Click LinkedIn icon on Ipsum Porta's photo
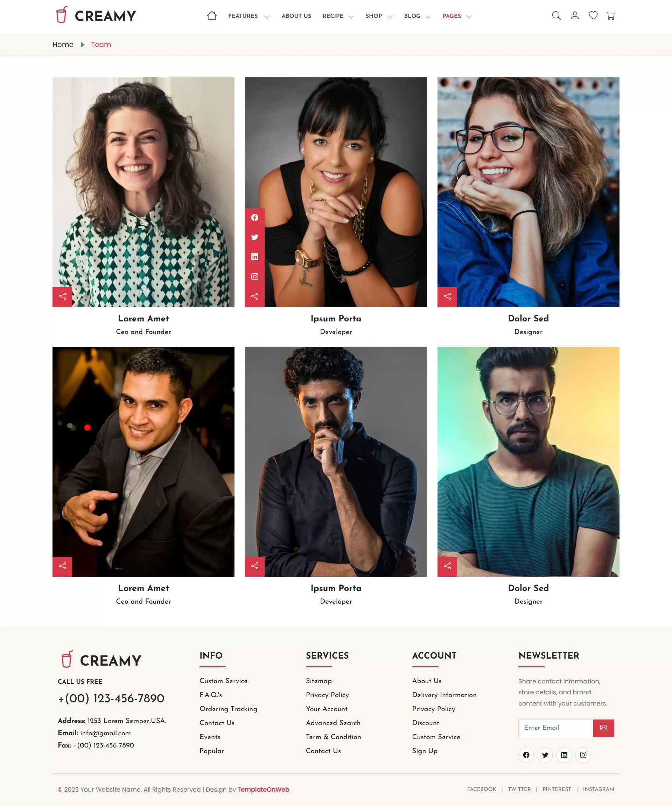 click(255, 257)
